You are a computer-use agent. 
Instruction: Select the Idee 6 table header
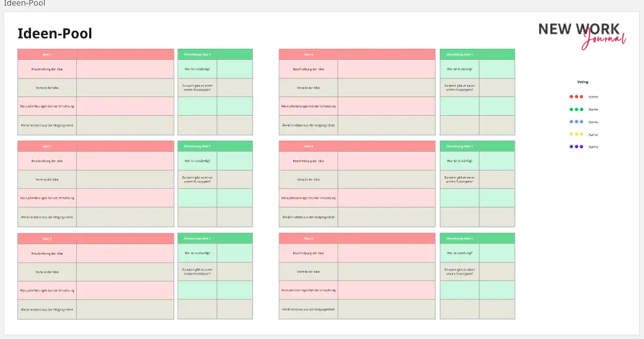coord(308,238)
